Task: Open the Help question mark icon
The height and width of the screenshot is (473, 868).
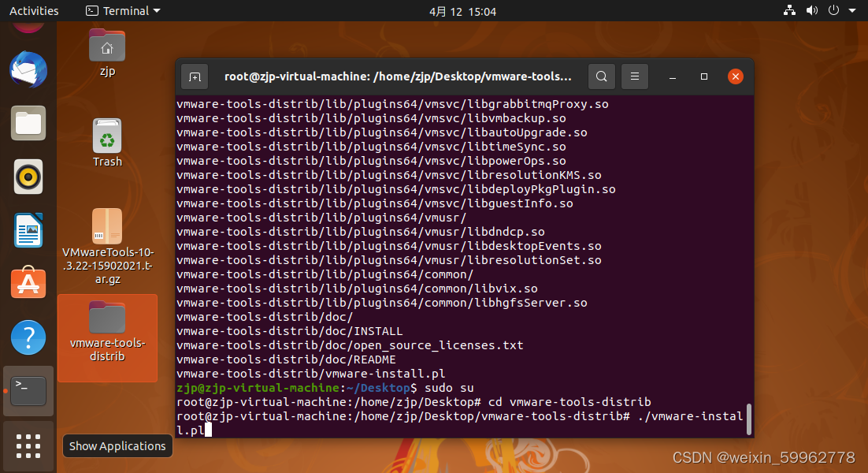Action: (28, 337)
